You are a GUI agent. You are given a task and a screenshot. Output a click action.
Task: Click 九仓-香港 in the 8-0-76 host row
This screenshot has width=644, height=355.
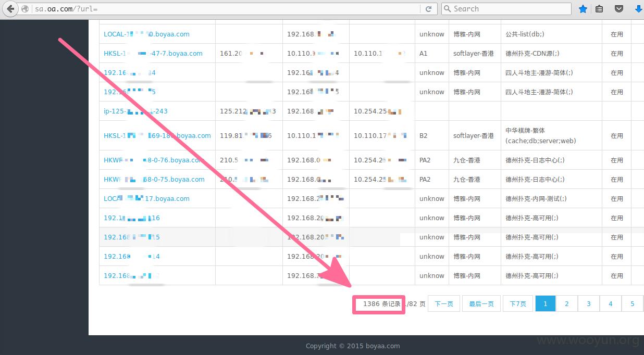point(467,160)
